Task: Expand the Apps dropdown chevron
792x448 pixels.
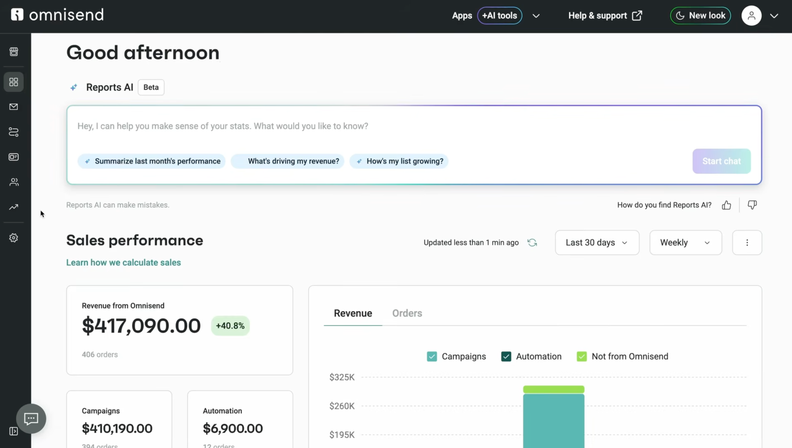Action: tap(536, 16)
